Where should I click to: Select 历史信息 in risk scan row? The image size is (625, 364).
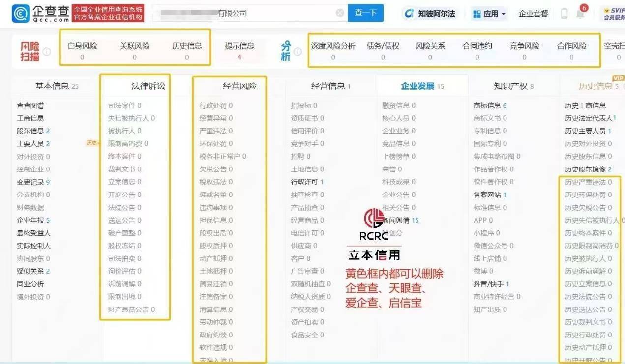tap(187, 51)
